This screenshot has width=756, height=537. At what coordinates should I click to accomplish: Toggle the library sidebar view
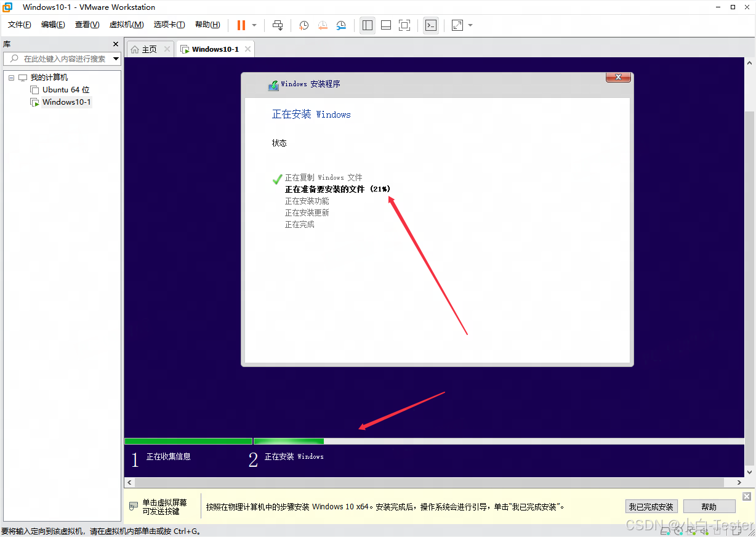coord(368,25)
